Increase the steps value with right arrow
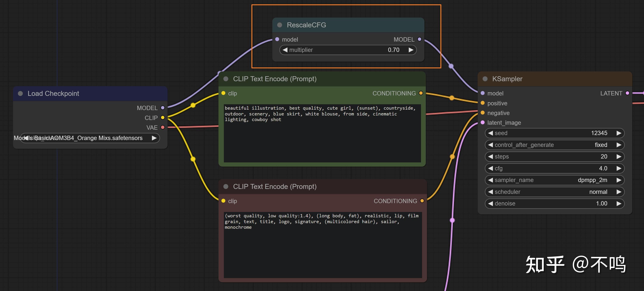The height and width of the screenshot is (291, 644). [x=619, y=157]
